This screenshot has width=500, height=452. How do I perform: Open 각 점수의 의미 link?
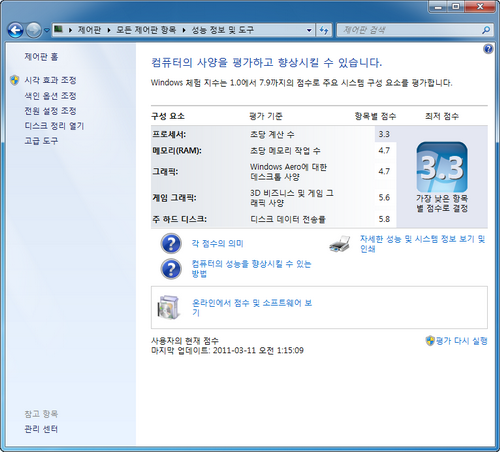click(217, 244)
